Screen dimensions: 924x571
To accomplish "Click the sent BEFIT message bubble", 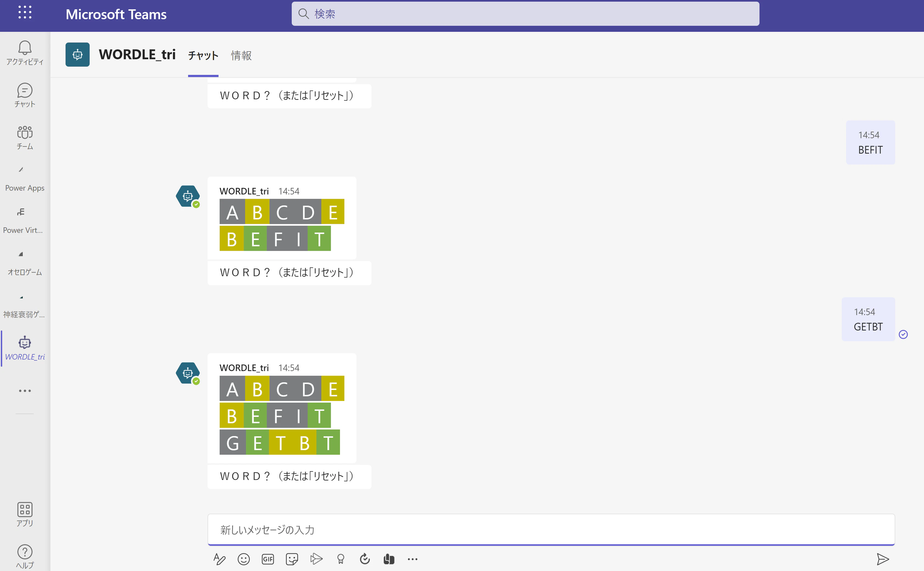I will (x=871, y=142).
